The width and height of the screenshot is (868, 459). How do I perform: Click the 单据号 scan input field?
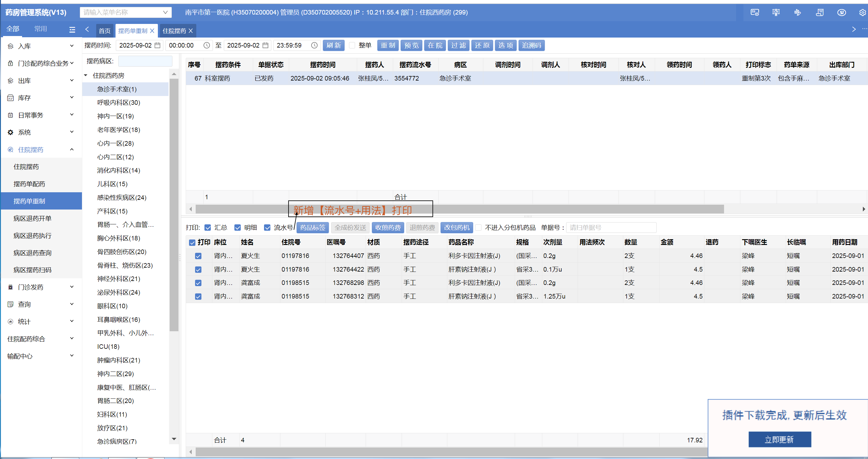tap(611, 228)
